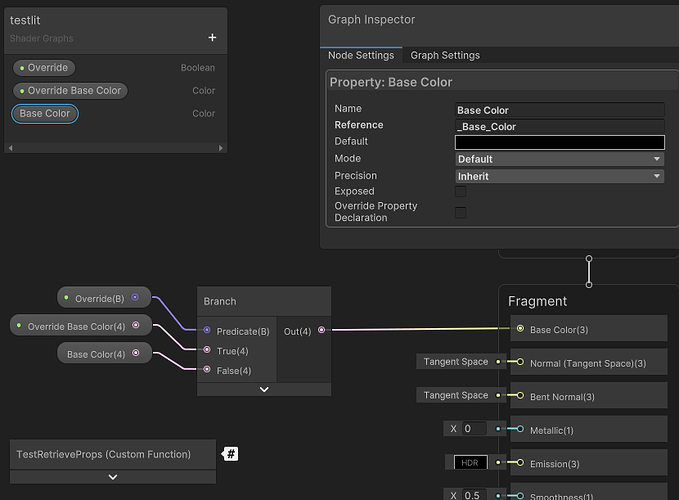This screenshot has height=500, width=679.
Task: Click the False(4) input port on Branch
Action: pos(207,370)
